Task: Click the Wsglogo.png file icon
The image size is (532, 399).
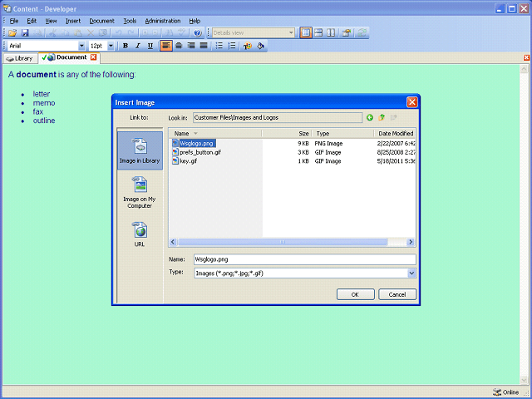Action: (175, 144)
